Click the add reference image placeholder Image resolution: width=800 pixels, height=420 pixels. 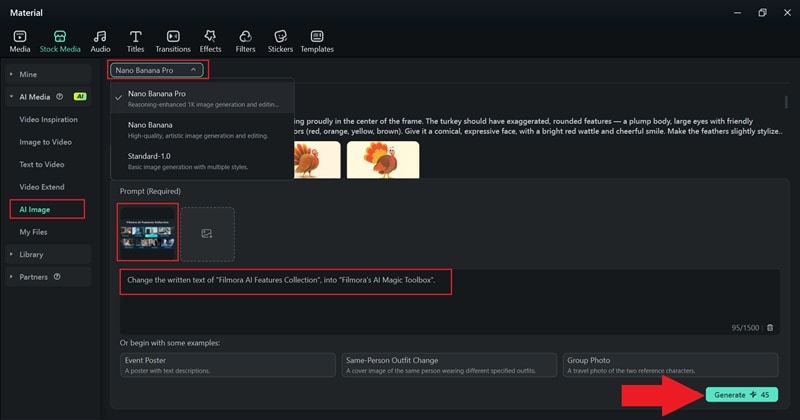click(x=207, y=234)
